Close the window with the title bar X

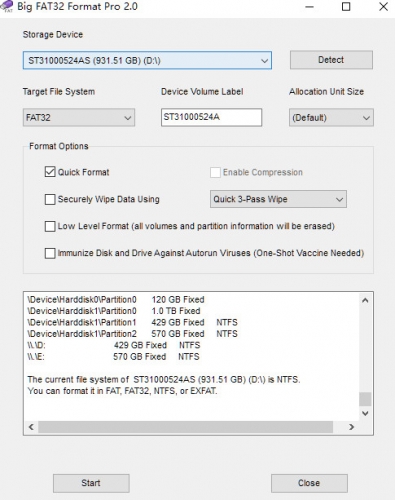[383, 7]
